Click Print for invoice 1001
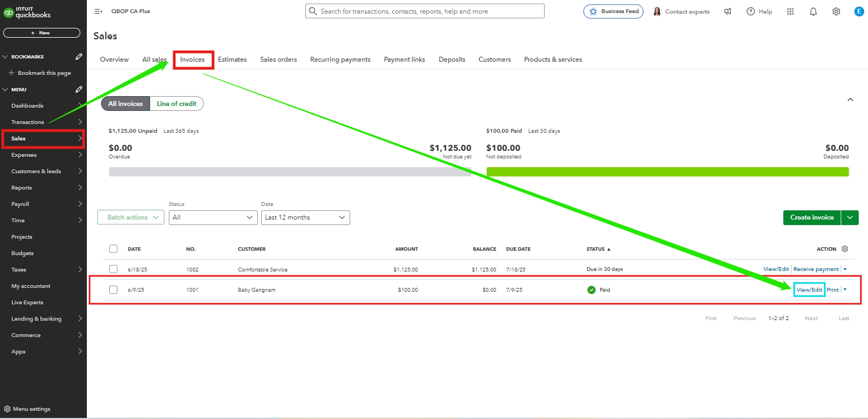 coord(832,290)
